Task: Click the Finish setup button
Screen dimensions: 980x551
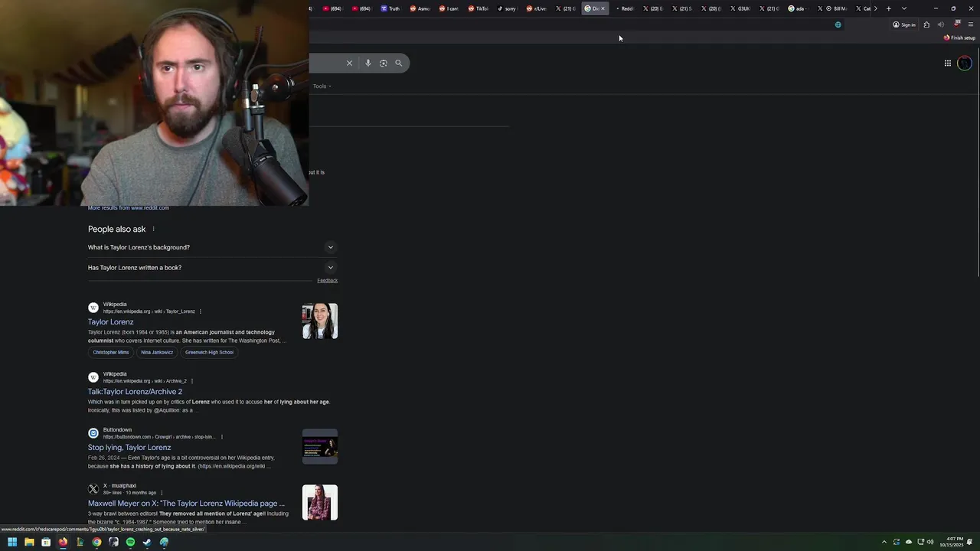Action: tap(959, 37)
